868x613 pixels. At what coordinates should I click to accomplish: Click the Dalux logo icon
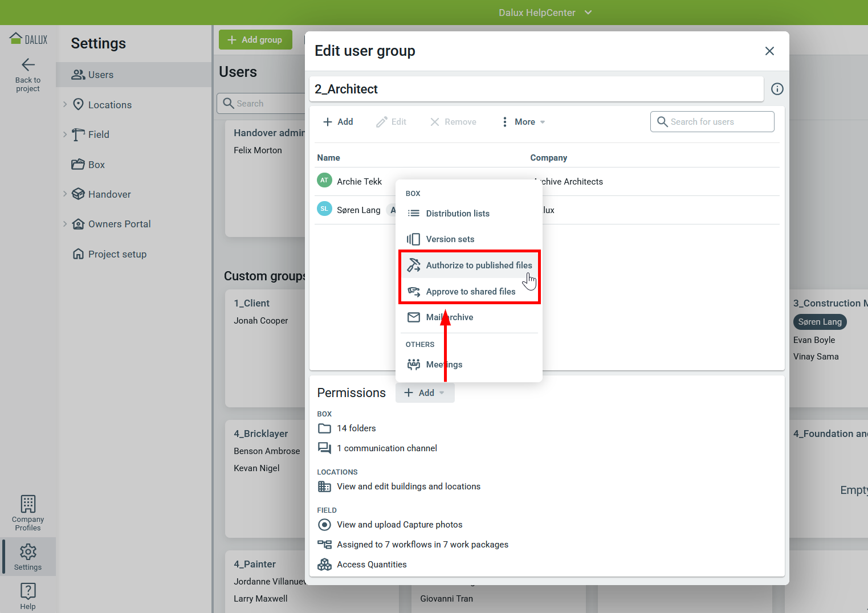17,39
